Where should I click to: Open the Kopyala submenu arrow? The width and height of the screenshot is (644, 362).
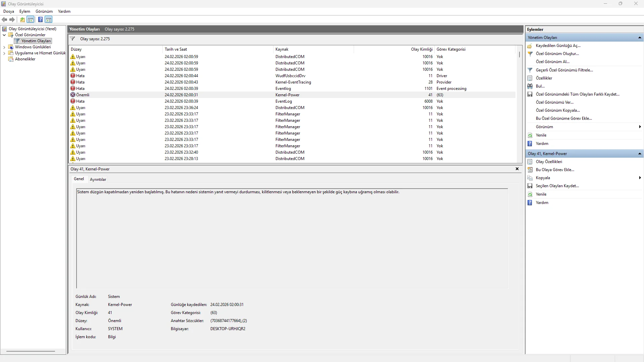click(640, 178)
